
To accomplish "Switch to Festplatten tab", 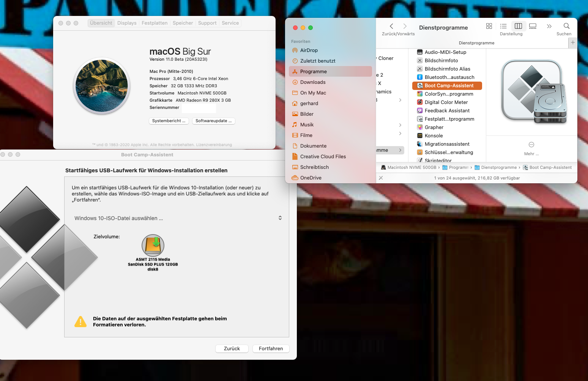I will (x=154, y=23).
